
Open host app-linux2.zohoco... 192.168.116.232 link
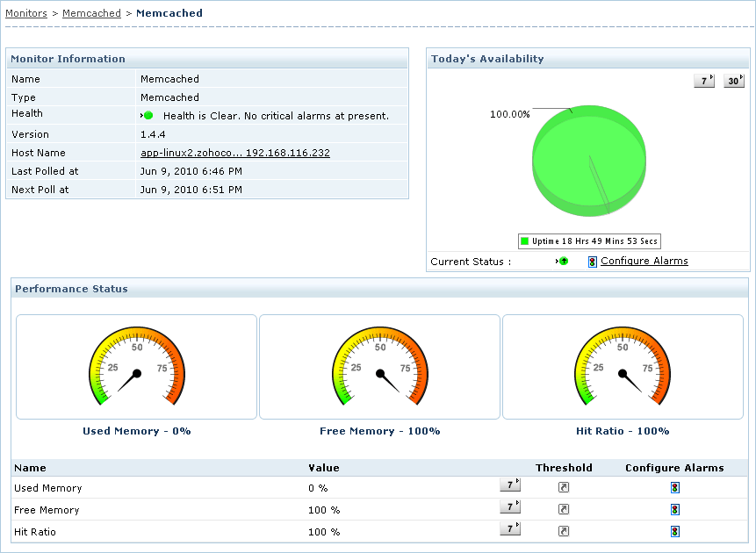235,153
